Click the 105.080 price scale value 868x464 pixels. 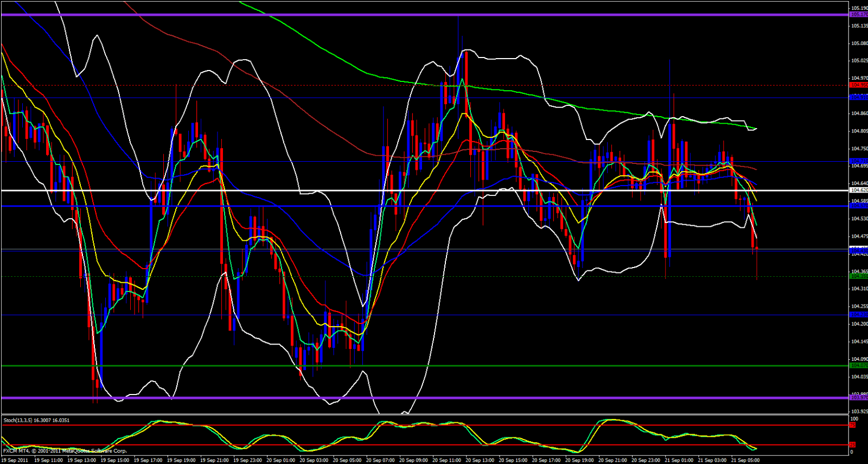859,43
